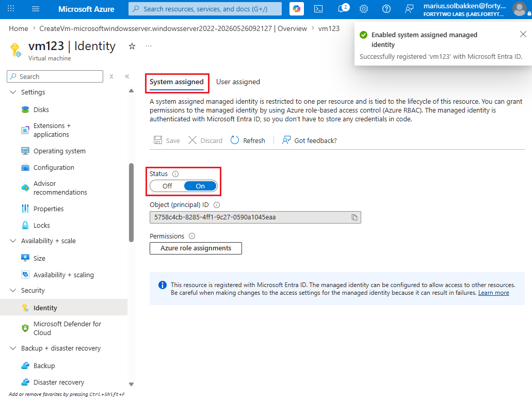Open Disaster recovery in the sidebar

59,383
